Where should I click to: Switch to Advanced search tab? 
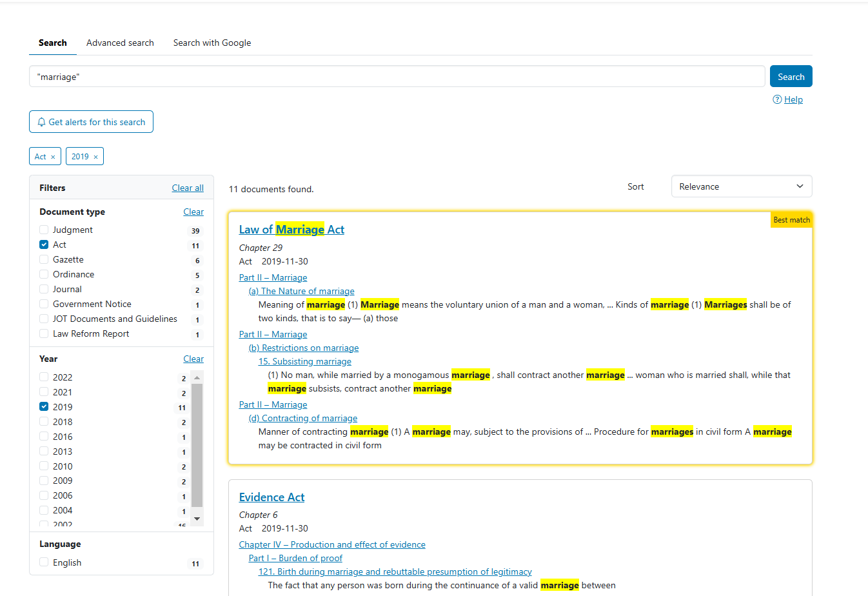[120, 43]
